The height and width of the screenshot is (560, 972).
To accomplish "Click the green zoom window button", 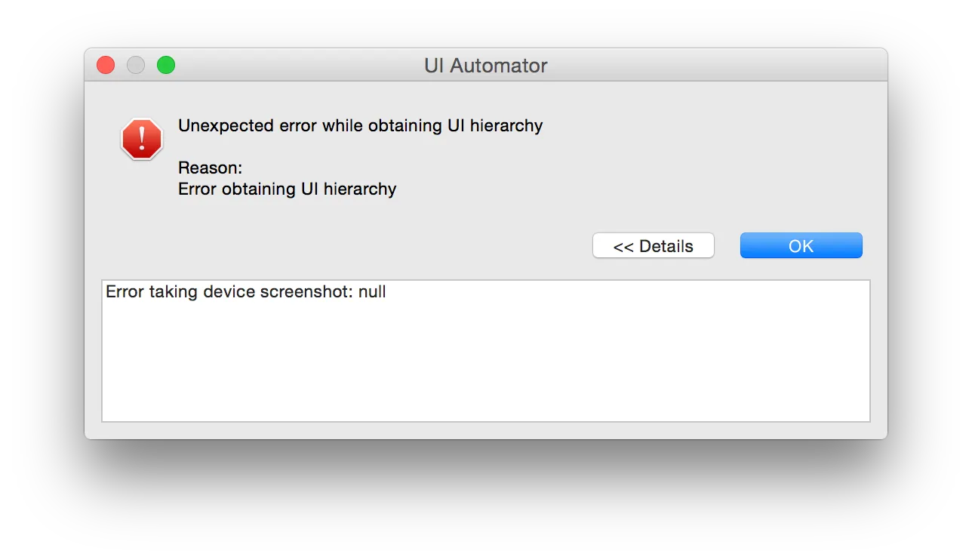I will [x=166, y=66].
